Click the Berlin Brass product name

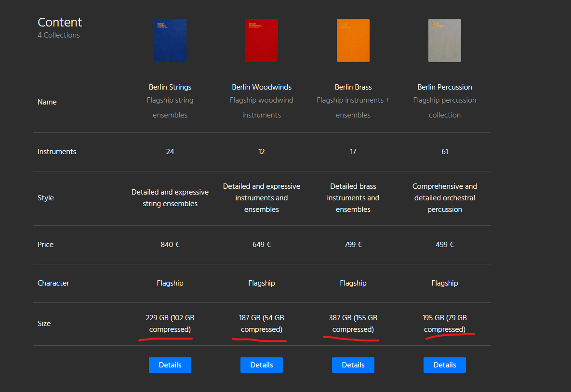pyautogui.click(x=353, y=87)
